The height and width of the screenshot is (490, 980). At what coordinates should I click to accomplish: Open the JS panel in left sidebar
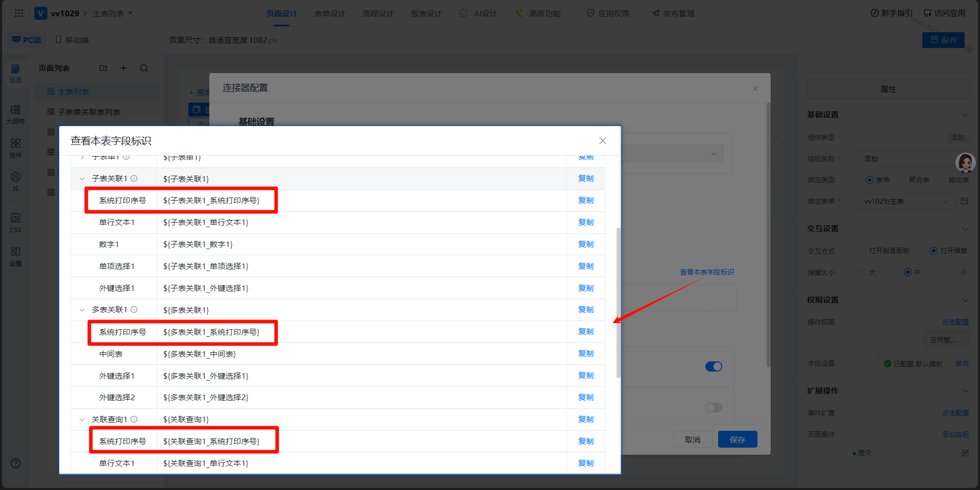point(15,181)
